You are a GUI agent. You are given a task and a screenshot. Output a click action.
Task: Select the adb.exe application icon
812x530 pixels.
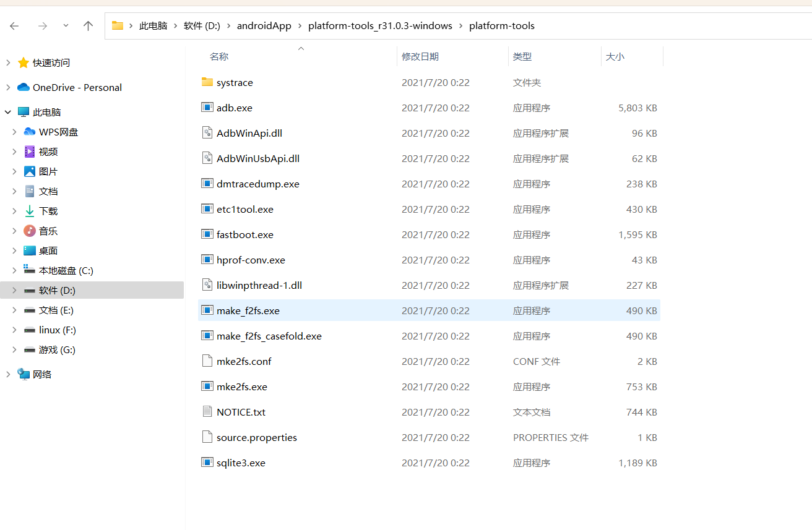pyautogui.click(x=207, y=107)
